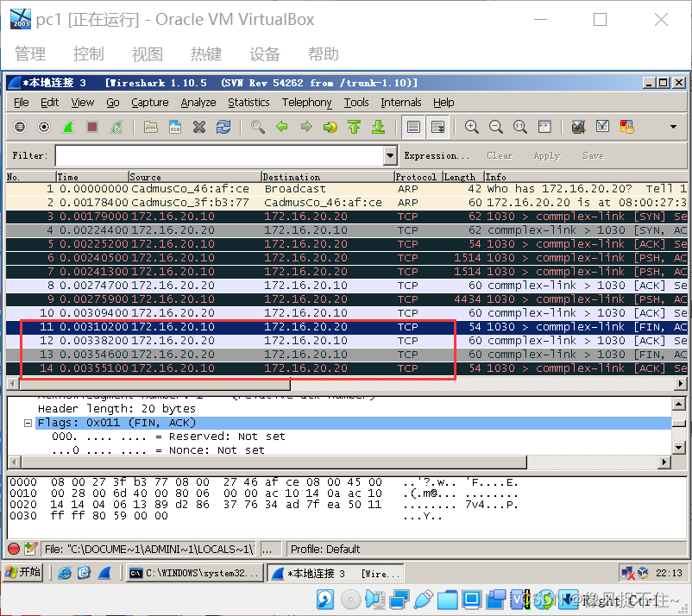The image size is (692, 616).
Task: Open a capture file (folder icon)
Action: [150, 127]
